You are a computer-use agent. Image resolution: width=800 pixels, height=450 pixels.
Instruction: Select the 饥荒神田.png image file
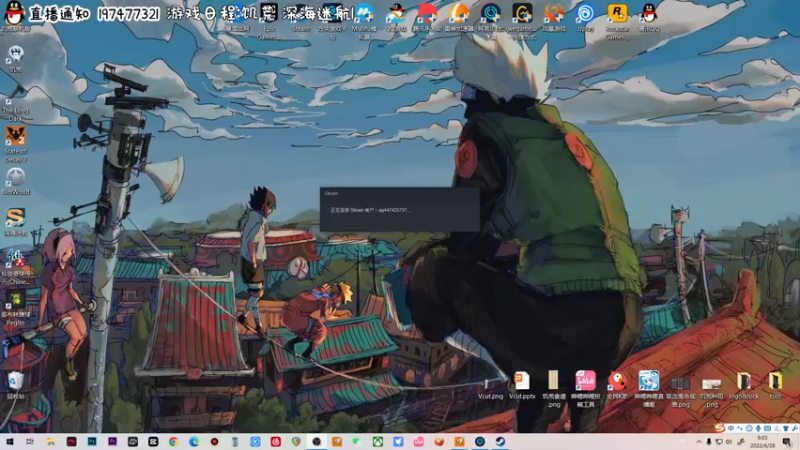712,392
